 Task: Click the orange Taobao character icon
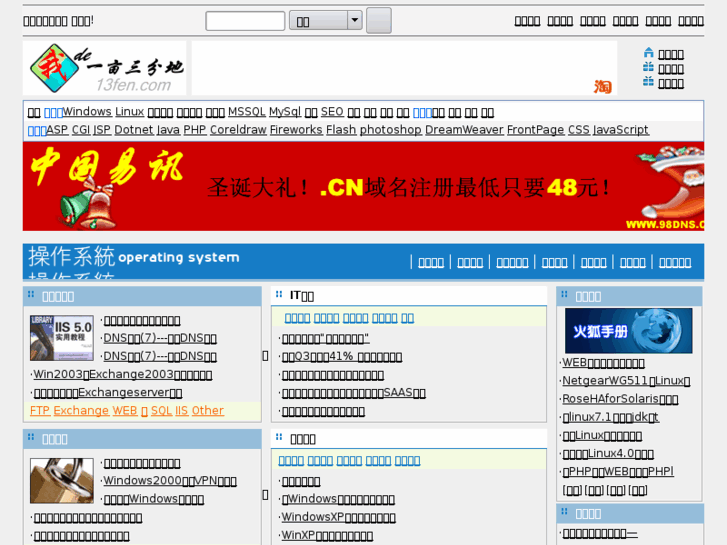pyautogui.click(x=602, y=86)
